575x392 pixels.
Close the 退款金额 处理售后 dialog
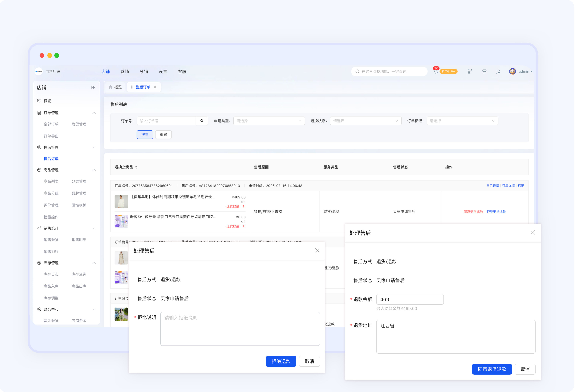click(533, 232)
